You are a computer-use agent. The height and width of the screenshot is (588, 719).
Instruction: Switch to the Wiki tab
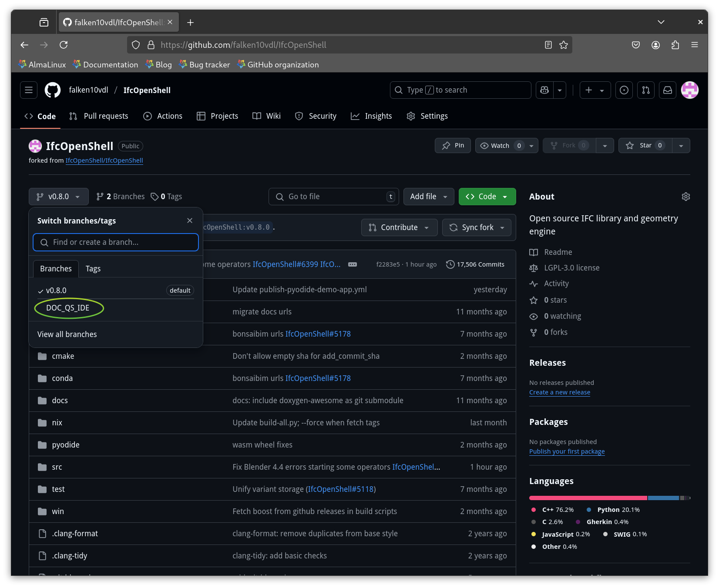267,116
